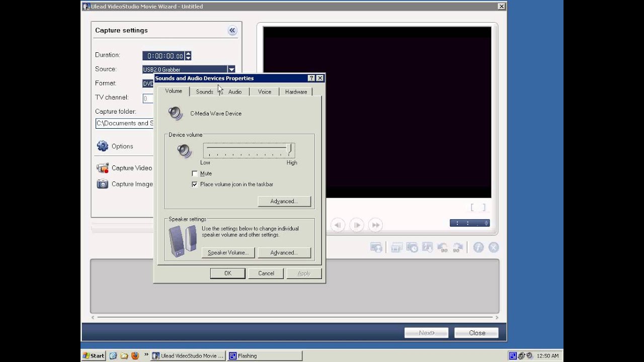
Task: Click the previous frame playback button
Action: coord(338,225)
